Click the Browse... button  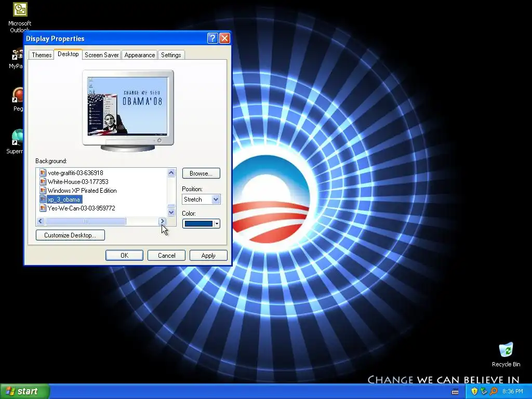pos(201,174)
